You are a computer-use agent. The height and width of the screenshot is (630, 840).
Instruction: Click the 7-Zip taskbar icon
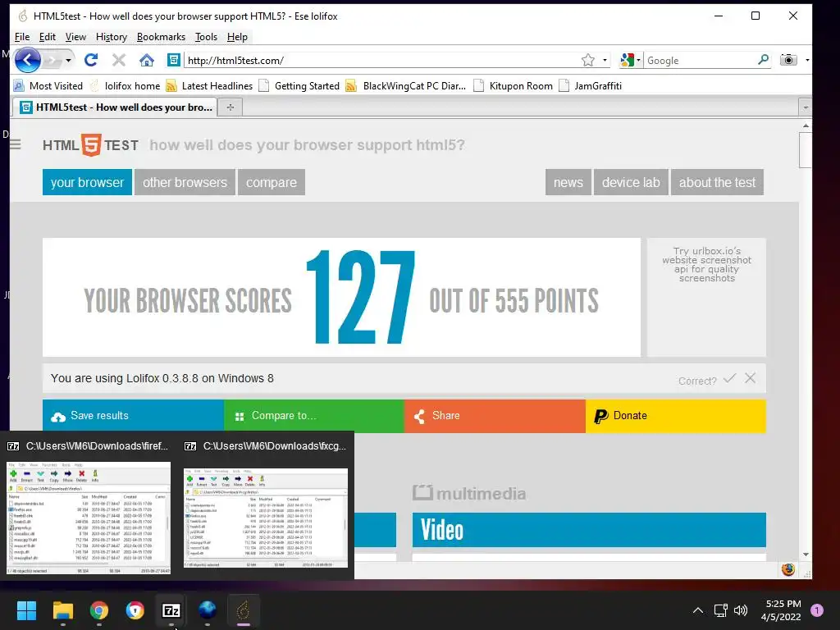(171, 610)
